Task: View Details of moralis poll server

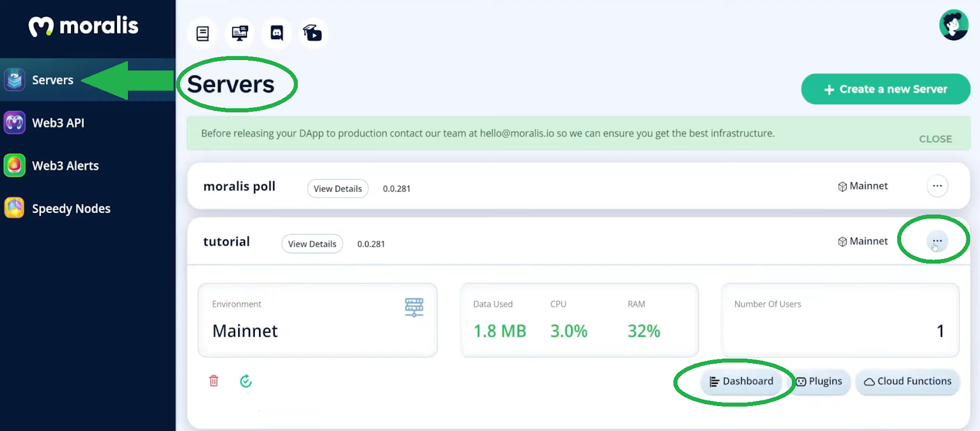Action: coord(337,189)
